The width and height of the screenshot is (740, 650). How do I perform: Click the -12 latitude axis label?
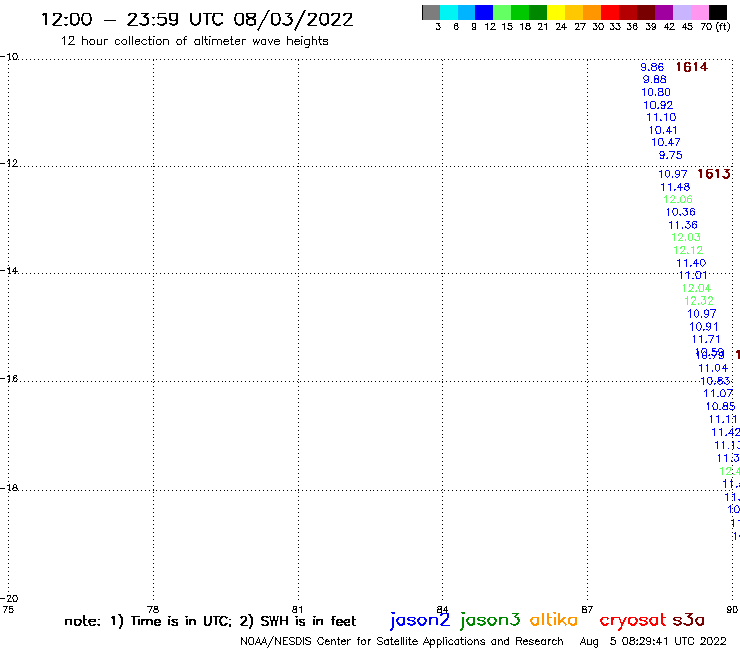[9, 163]
